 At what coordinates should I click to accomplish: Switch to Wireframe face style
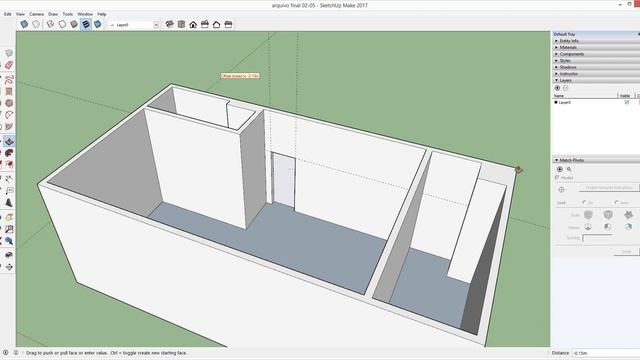(50, 24)
